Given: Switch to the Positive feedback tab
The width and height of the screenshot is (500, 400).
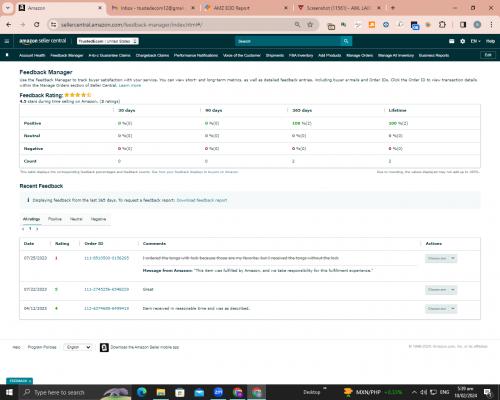Looking at the screenshot, I should click(x=55, y=219).
